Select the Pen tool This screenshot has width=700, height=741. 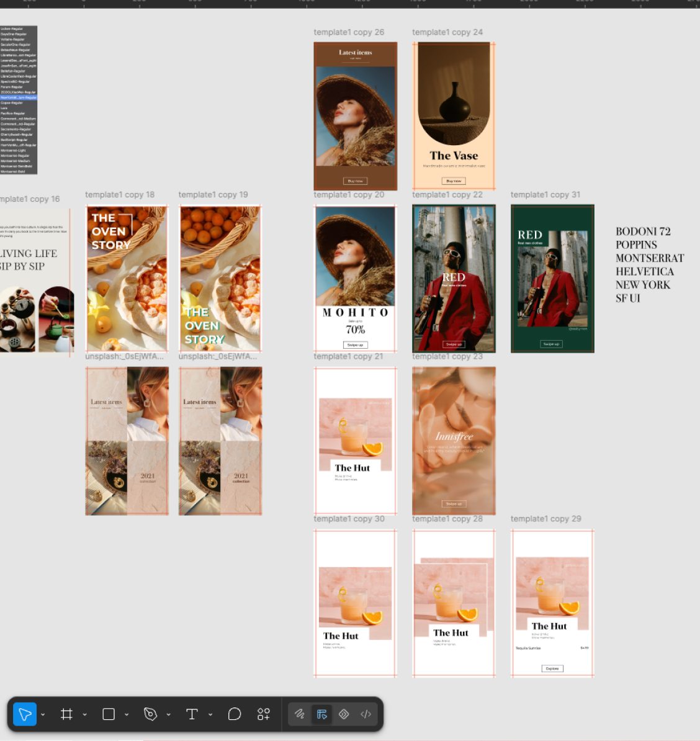click(150, 714)
